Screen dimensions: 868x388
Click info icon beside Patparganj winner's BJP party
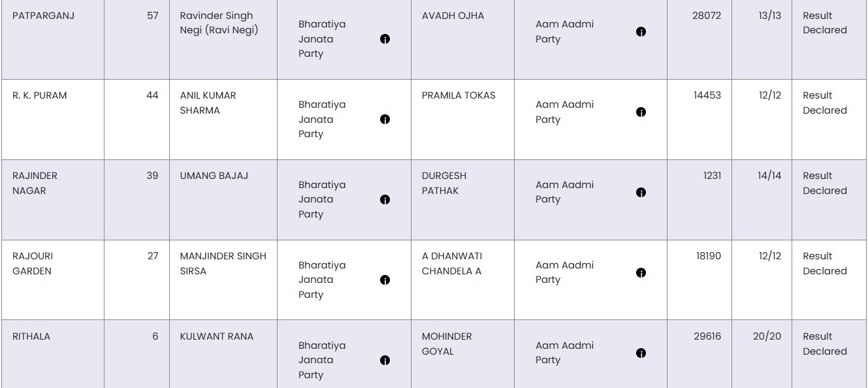(x=385, y=39)
